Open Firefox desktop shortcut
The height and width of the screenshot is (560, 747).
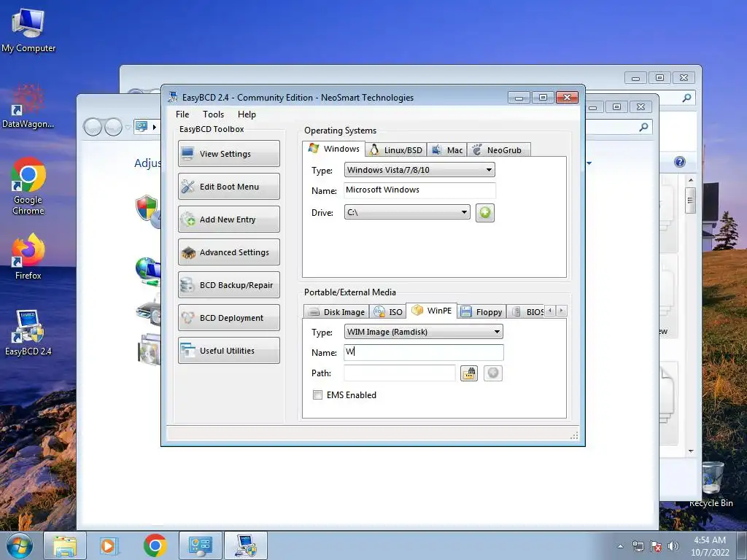point(28,257)
